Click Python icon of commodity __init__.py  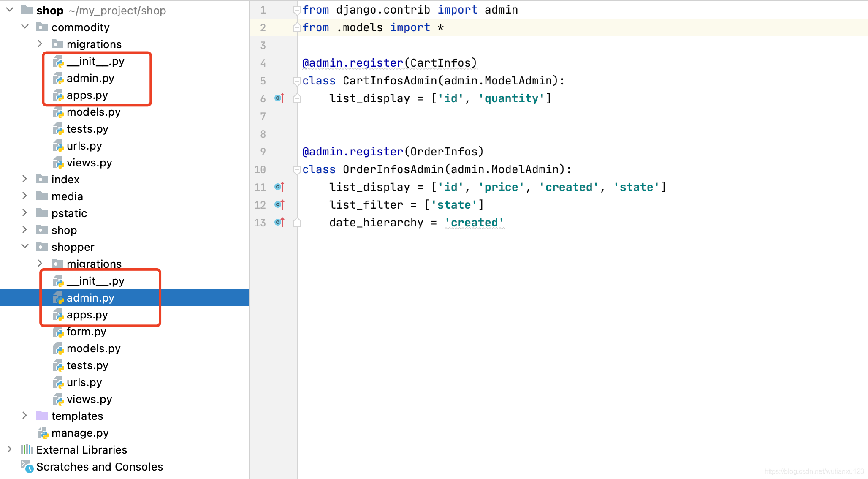tap(58, 62)
